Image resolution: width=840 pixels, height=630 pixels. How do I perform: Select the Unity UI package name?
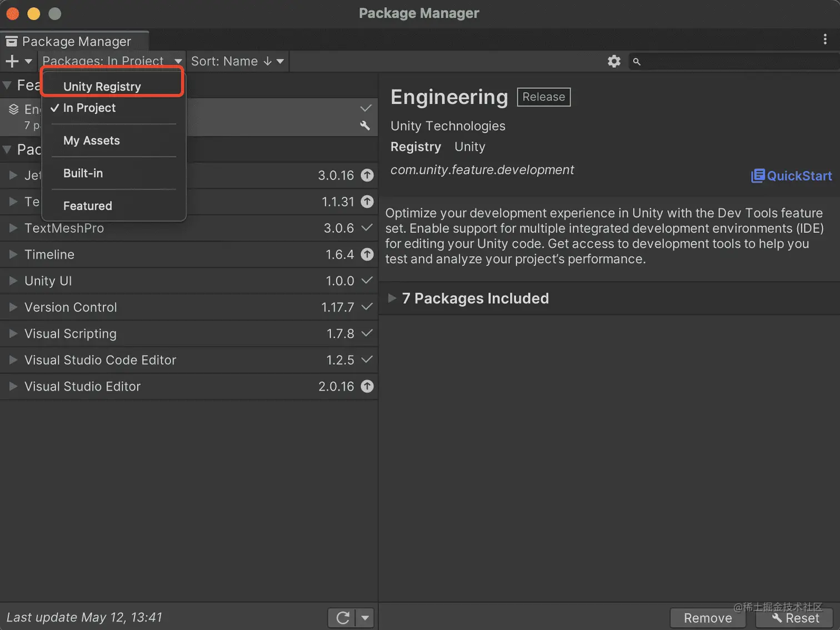[x=48, y=281]
